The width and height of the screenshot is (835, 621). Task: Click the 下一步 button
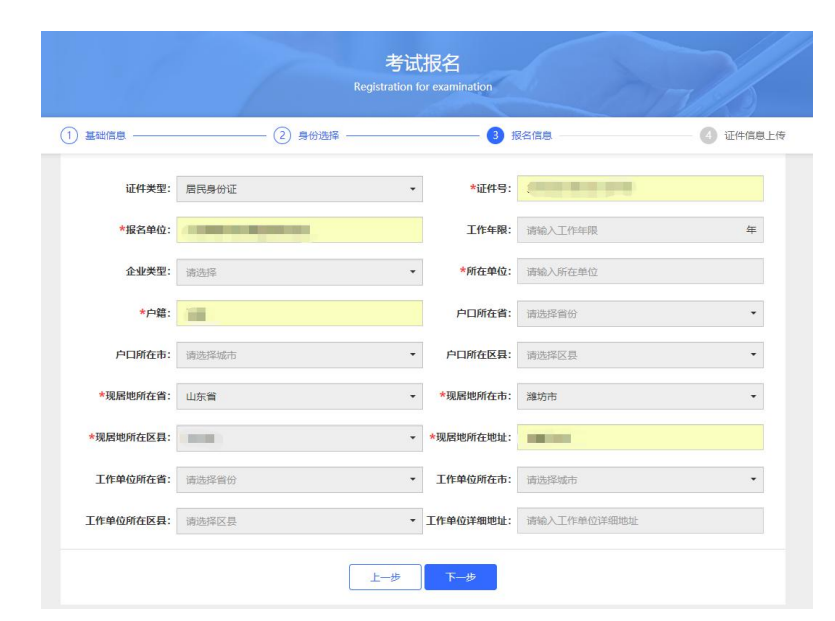(460, 577)
